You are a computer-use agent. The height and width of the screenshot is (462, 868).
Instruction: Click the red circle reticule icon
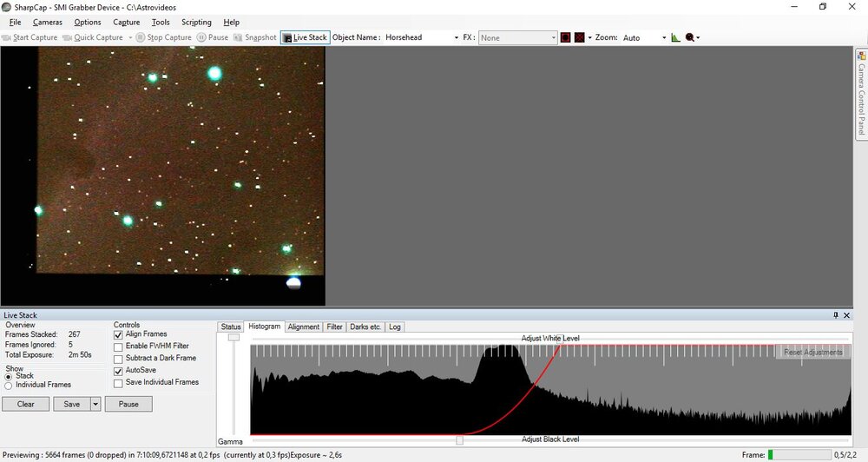565,37
